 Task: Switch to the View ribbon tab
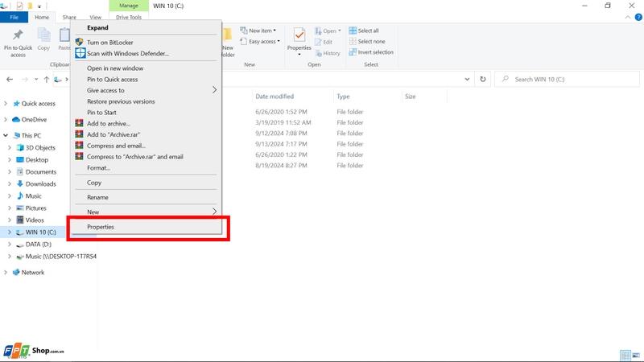point(95,17)
